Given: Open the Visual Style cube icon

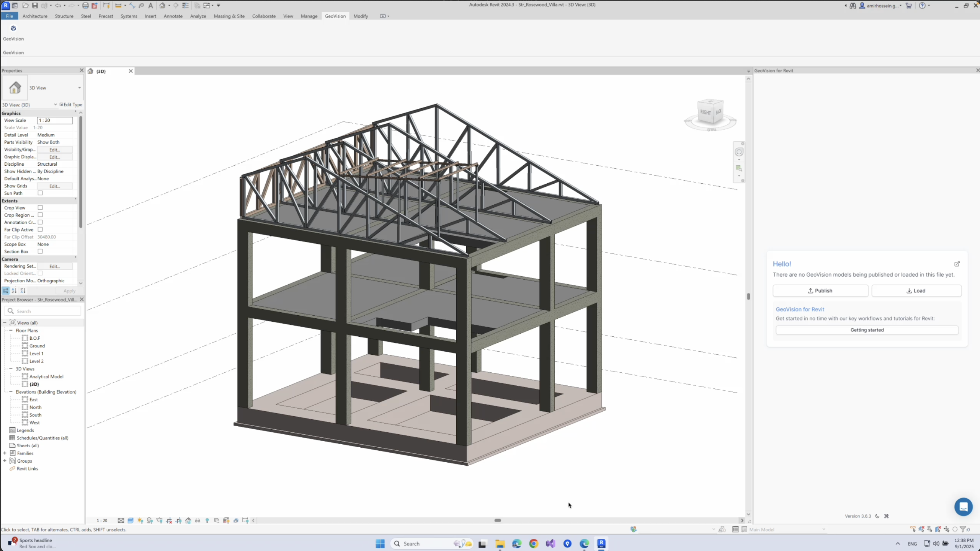Looking at the screenshot, I should [x=131, y=520].
